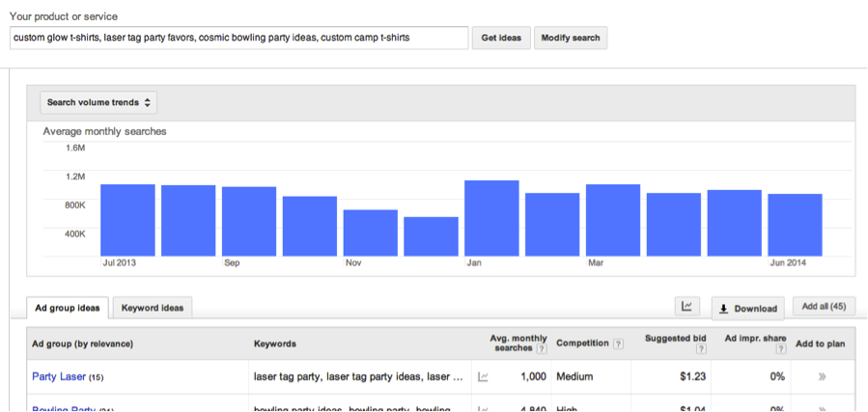Switch to the Keyword ideas tab
868x412 pixels.
point(153,308)
